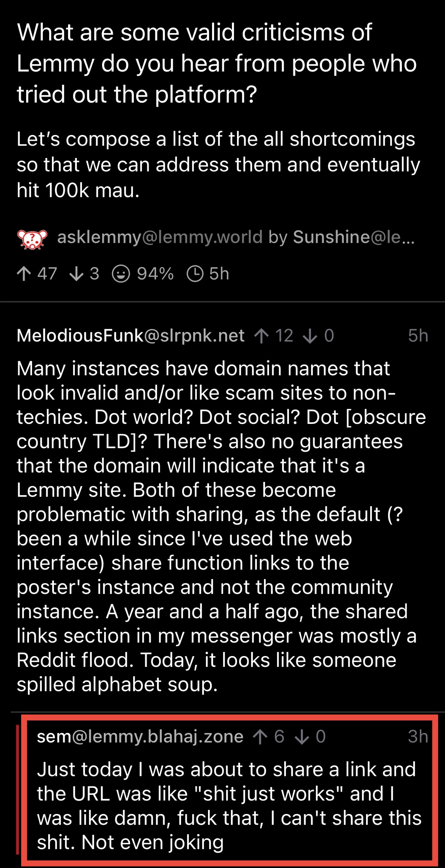Upvote MelodiousFunk's comment
The width and height of the screenshot is (445, 868).
point(262,336)
